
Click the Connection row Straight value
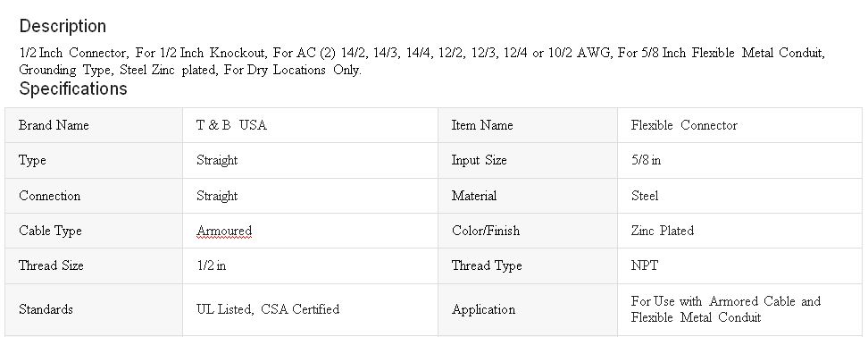[x=217, y=196]
